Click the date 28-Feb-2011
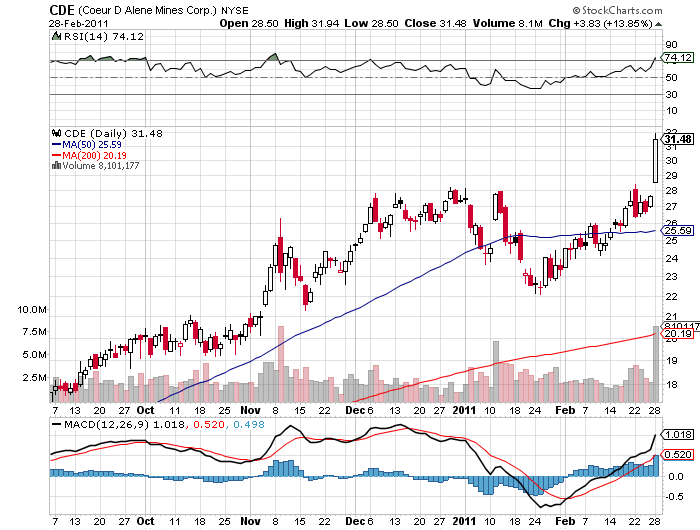 coord(79,23)
